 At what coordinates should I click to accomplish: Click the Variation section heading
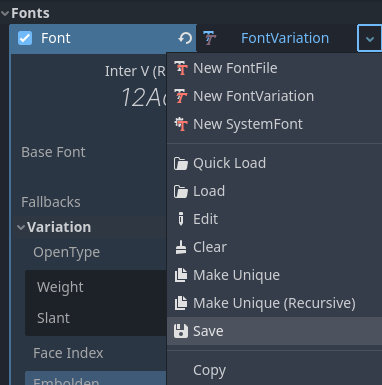59,227
